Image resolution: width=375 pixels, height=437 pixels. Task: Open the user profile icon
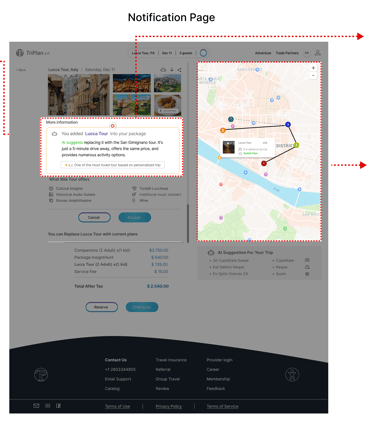[x=318, y=53]
